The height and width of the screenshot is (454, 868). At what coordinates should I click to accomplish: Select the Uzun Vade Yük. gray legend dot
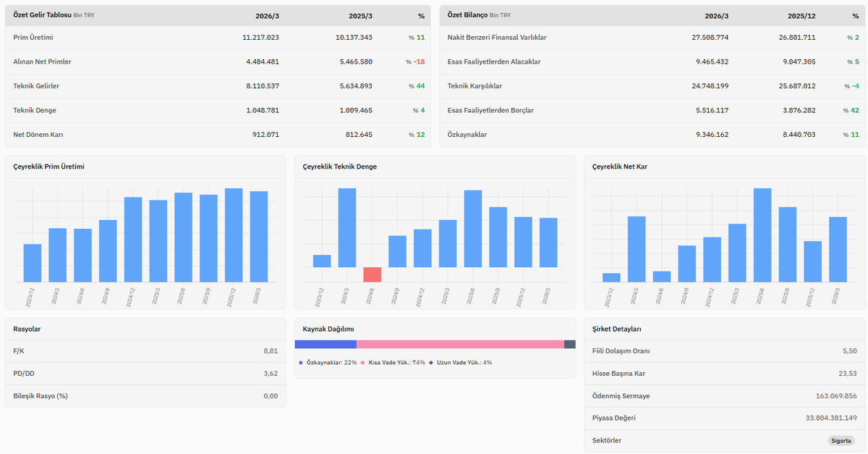431,362
